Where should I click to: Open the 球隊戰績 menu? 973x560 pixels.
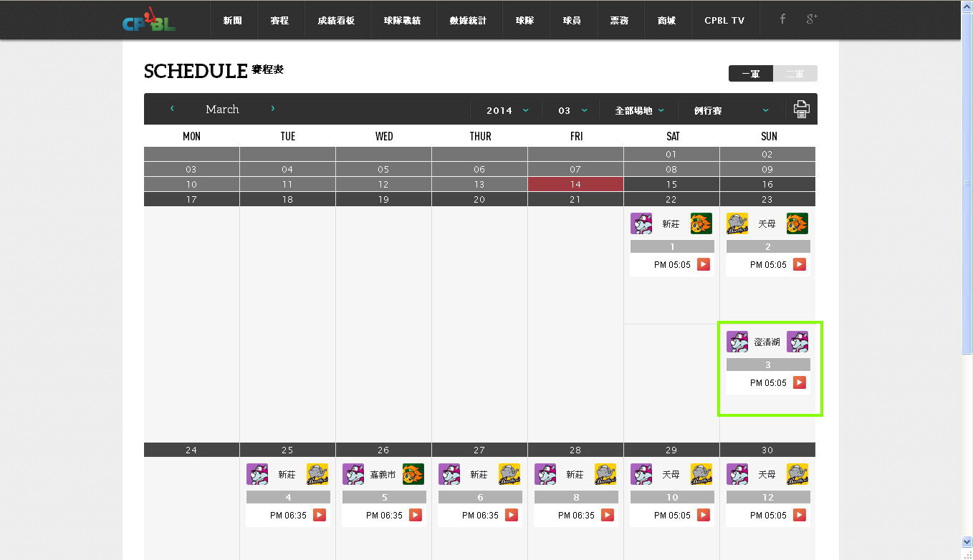tap(403, 20)
